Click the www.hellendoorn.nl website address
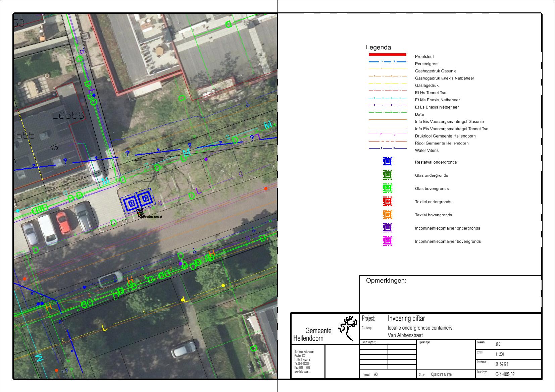The height and width of the screenshot is (392, 555). pyautogui.click(x=303, y=372)
